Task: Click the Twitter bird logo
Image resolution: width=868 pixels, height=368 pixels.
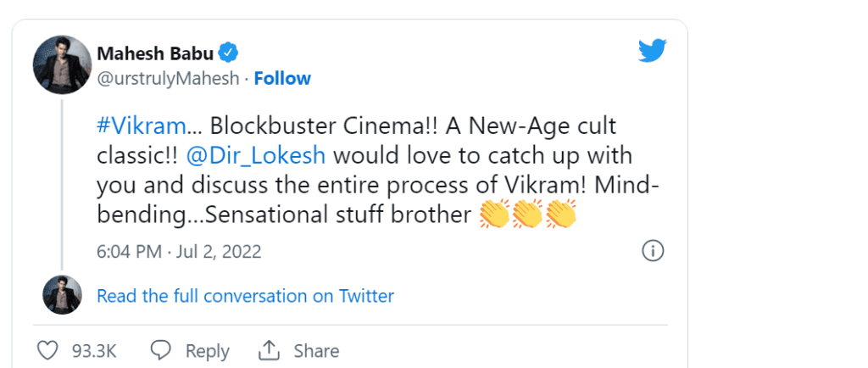Action: coord(652,51)
